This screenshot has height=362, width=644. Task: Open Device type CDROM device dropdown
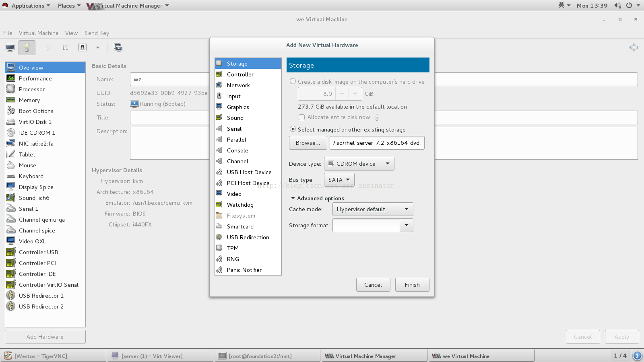(359, 164)
